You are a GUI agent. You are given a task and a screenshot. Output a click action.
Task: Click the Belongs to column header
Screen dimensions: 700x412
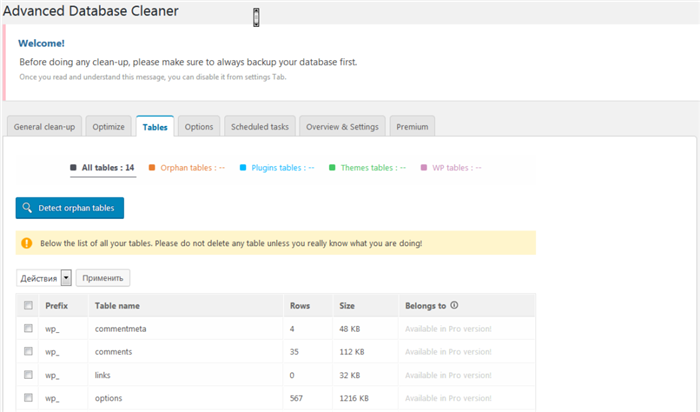(425, 306)
